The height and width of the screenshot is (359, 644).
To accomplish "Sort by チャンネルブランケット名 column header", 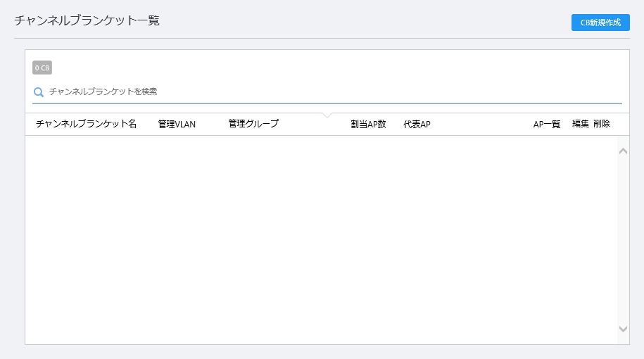I will [86, 124].
